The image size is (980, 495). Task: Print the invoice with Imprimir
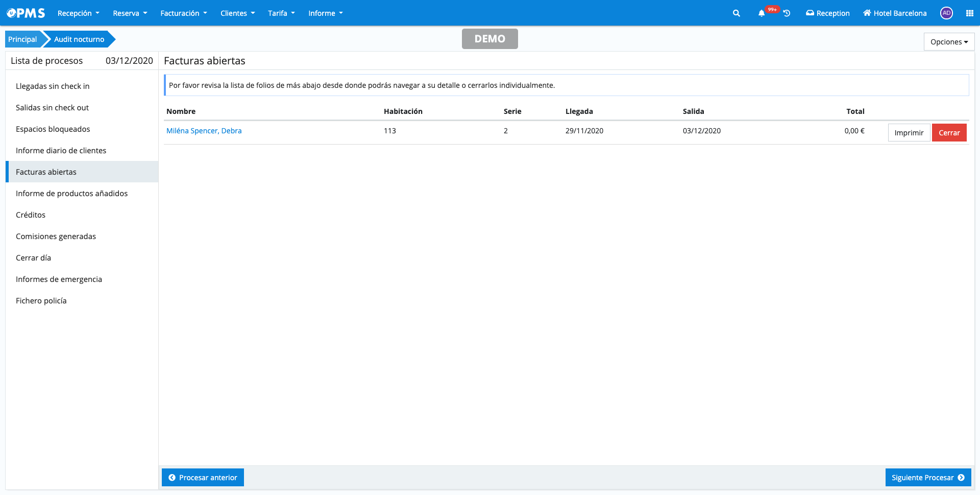pos(909,133)
